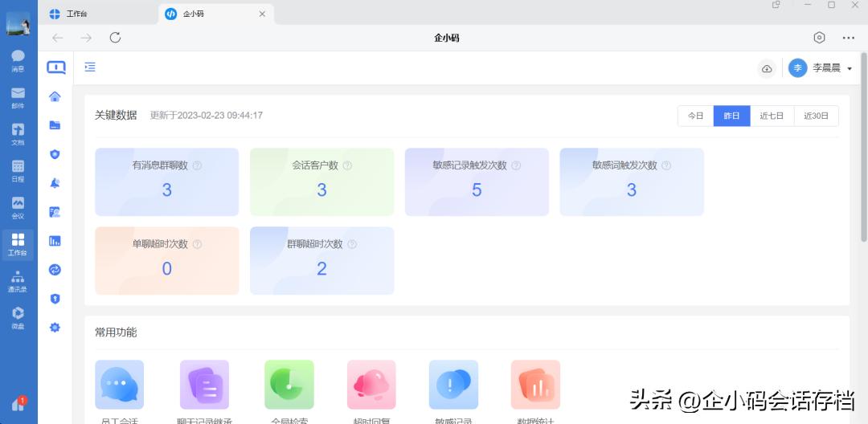Select the 今日 time range
The width and height of the screenshot is (868, 424).
click(696, 116)
